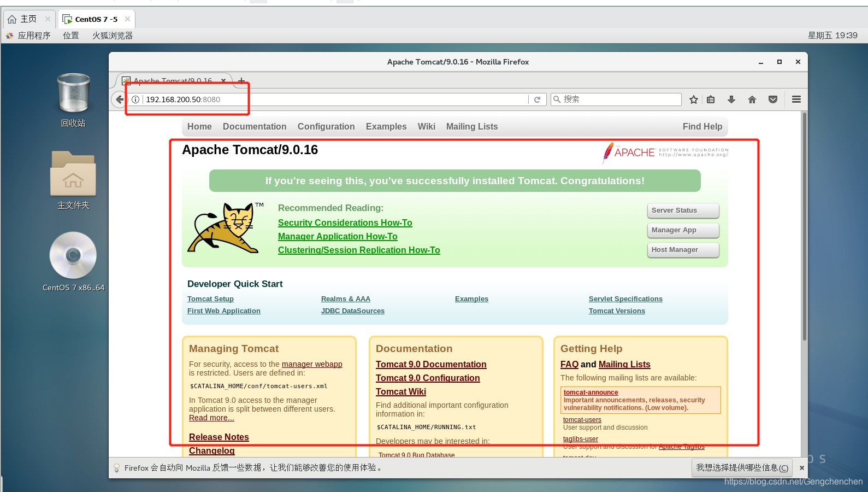Click the Pocket save icon
The height and width of the screenshot is (492, 868).
pos(773,99)
